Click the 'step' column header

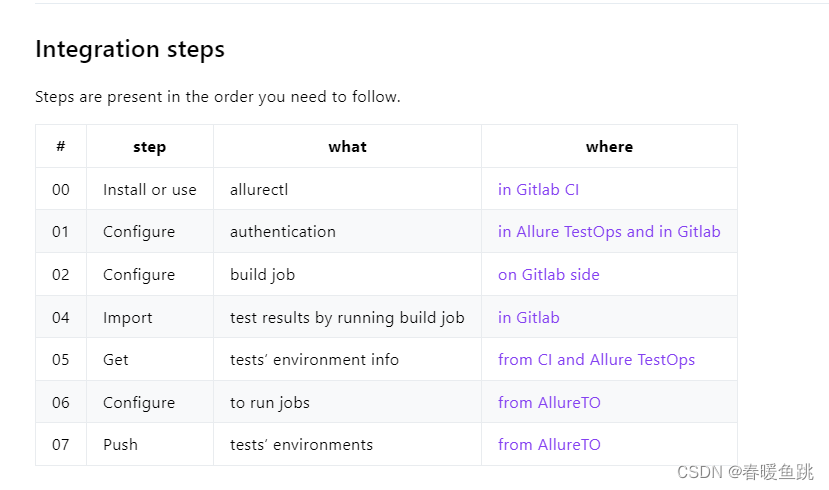point(149,147)
